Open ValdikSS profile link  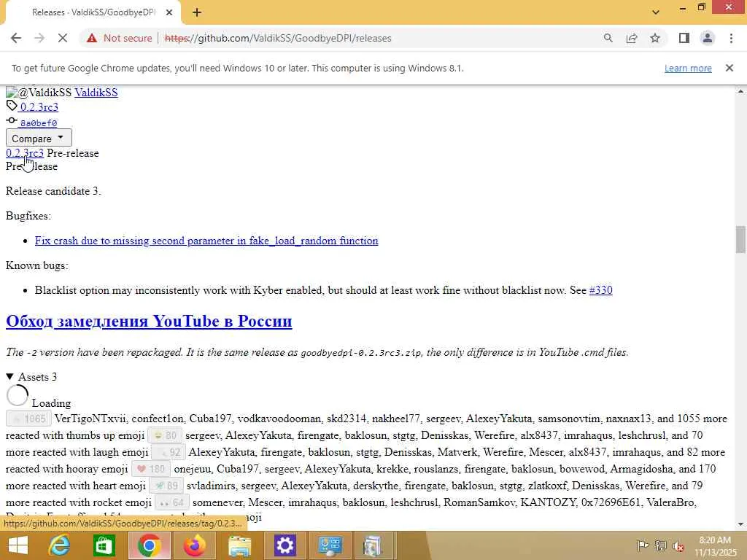click(96, 93)
